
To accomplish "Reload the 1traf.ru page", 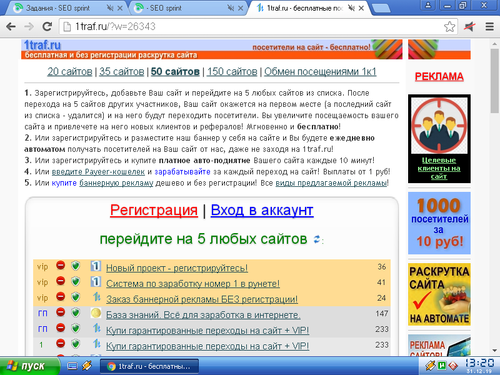I will (47, 27).
